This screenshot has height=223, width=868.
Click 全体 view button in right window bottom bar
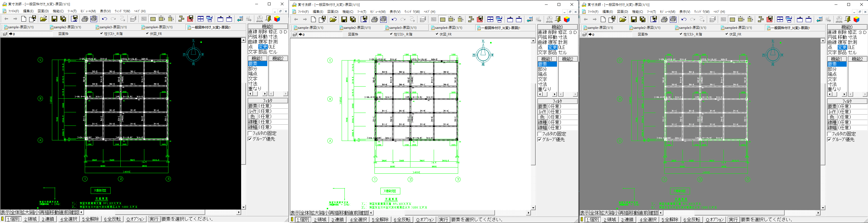coord(595,213)
